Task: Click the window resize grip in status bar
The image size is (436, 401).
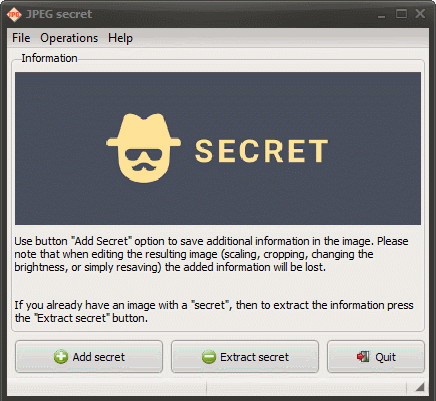Action: tap(419, 387)
